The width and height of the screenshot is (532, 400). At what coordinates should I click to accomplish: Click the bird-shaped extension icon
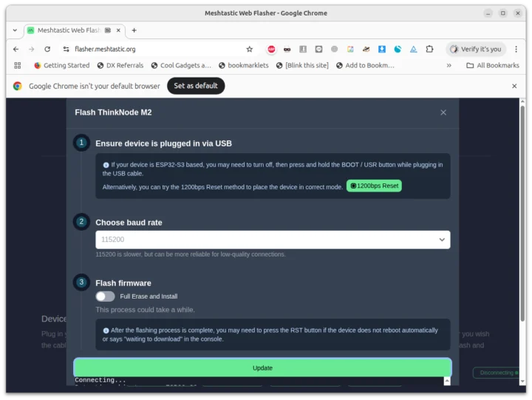coord(366,50)
